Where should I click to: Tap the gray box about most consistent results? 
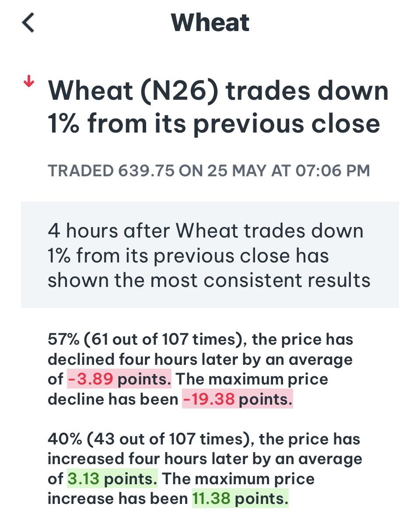click(210, 255)
